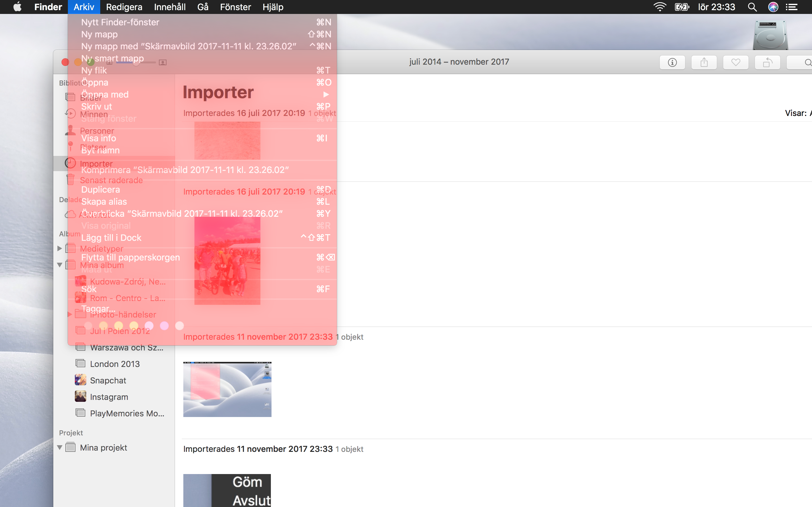
Task: Click the rotate toolbar button
Action: (767, 62)
